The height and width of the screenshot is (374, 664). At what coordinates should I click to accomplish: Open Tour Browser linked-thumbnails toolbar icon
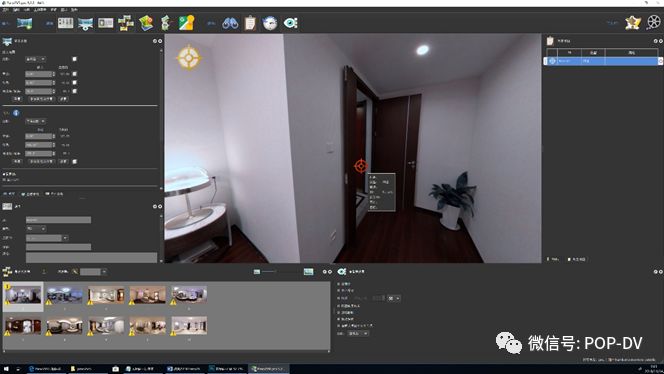tap(126, 23)
